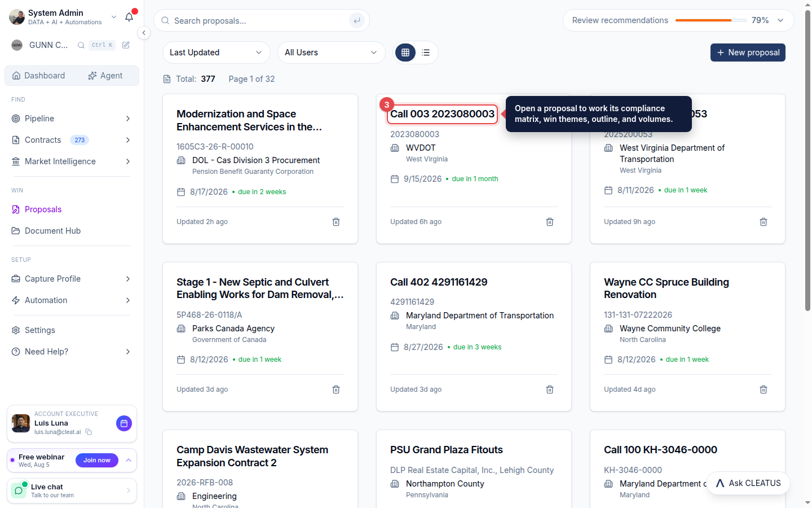The height and width of the screenshot is (508, 812).
Task: Open the PSU Grand Plaza Fitouts proposal
Action: click(447, 450)
